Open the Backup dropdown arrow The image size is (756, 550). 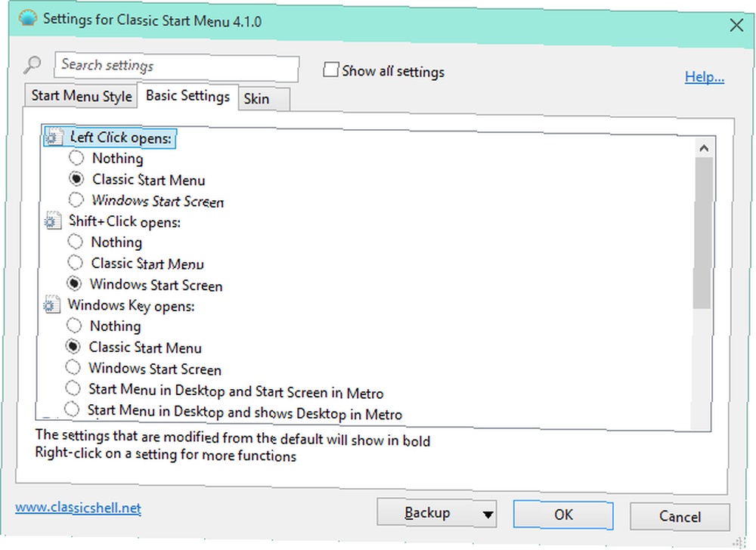488,514
